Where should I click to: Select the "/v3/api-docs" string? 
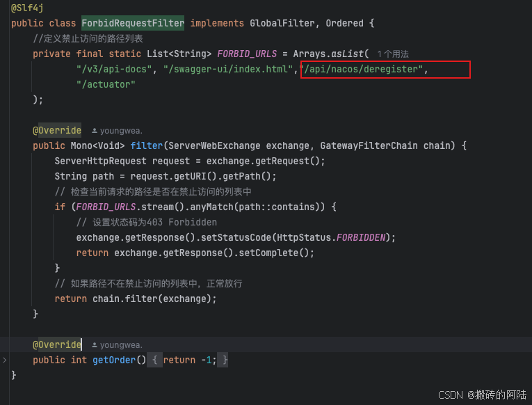pyautogui.click(x=114, y=70)
